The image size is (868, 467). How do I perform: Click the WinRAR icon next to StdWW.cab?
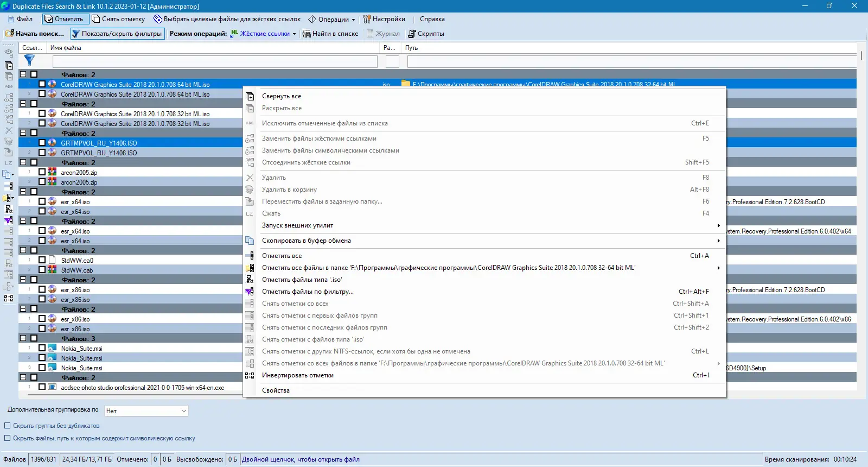tap(52, 270)
